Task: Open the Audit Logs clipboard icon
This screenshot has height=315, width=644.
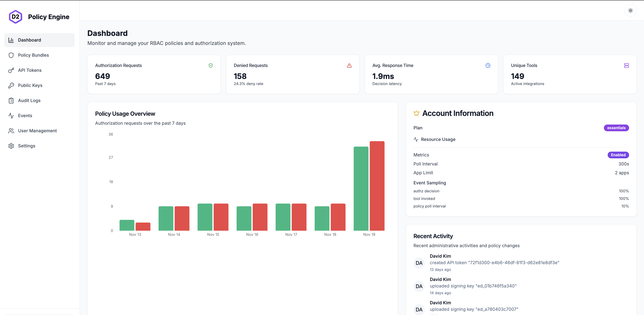Action: [11, 101]
